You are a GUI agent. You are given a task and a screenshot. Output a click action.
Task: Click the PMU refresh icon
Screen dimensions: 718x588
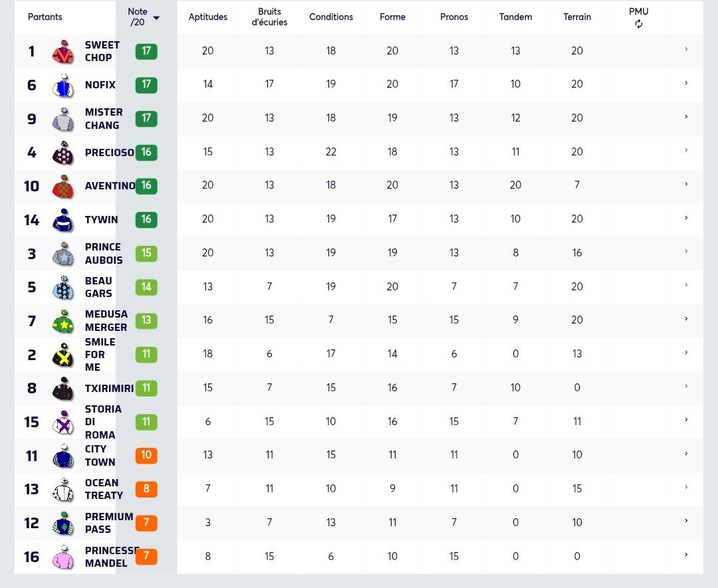pos(638,25)
